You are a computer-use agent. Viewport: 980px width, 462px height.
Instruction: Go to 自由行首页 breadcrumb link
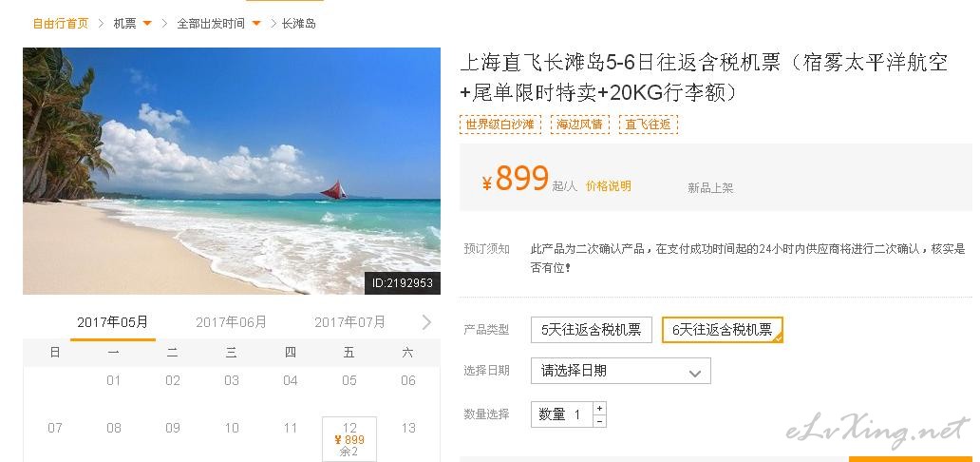coord(61,24)
